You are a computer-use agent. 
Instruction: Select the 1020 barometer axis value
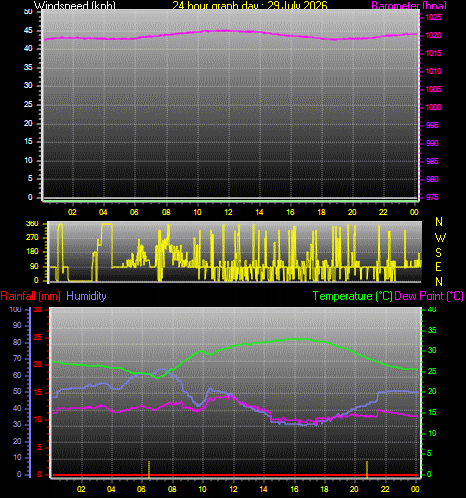coord(434,35)
